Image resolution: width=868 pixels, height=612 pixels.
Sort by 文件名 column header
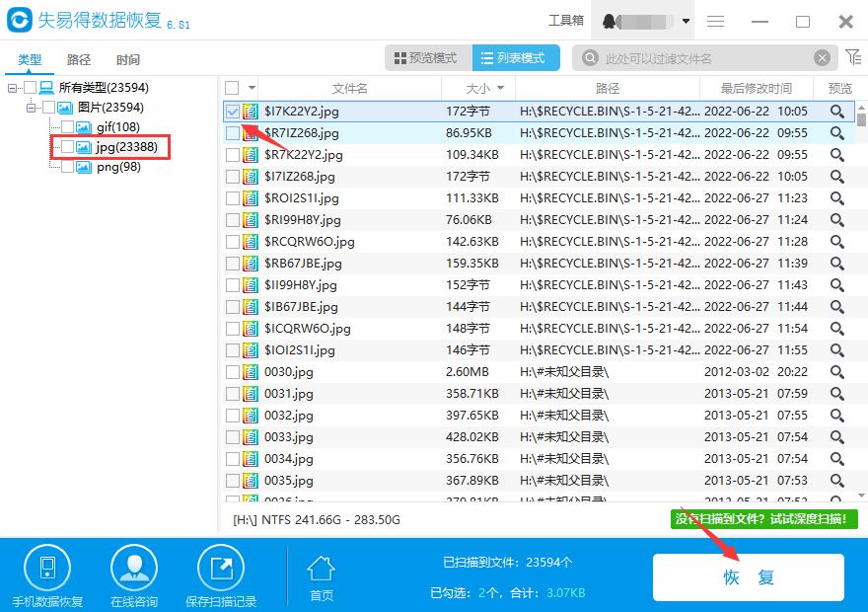350,88
